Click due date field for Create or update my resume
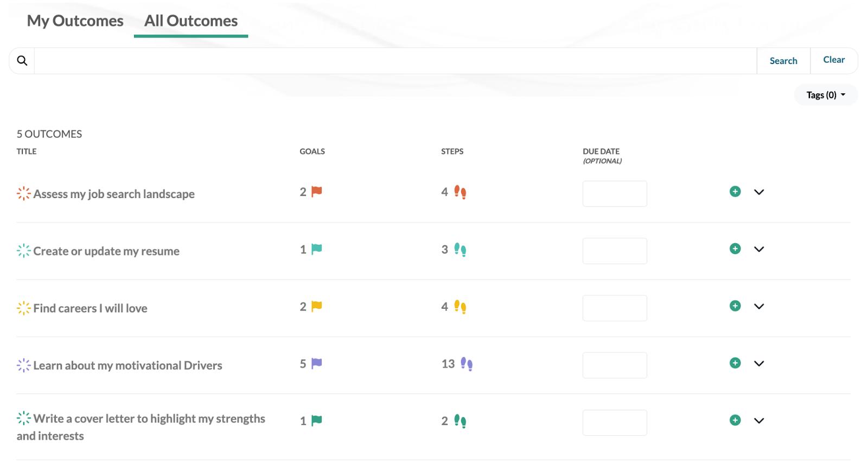 point(615,251)
